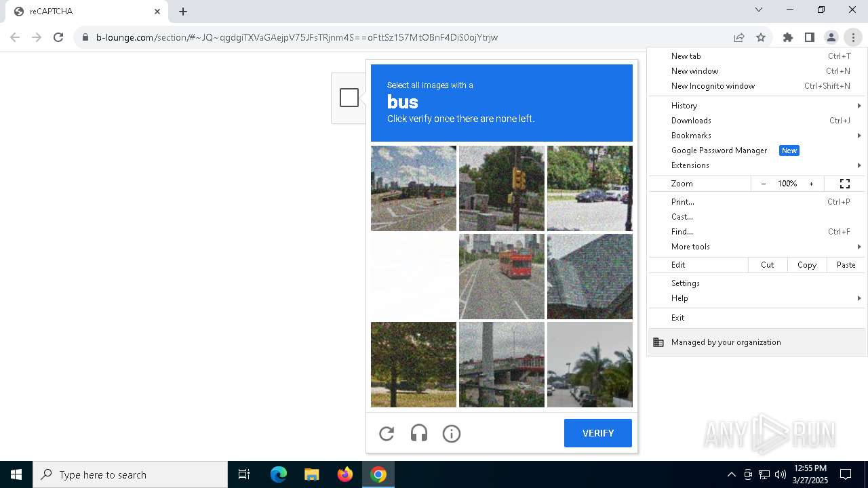
Task: Click the VERIFY button
Action: tap(598, 433)
